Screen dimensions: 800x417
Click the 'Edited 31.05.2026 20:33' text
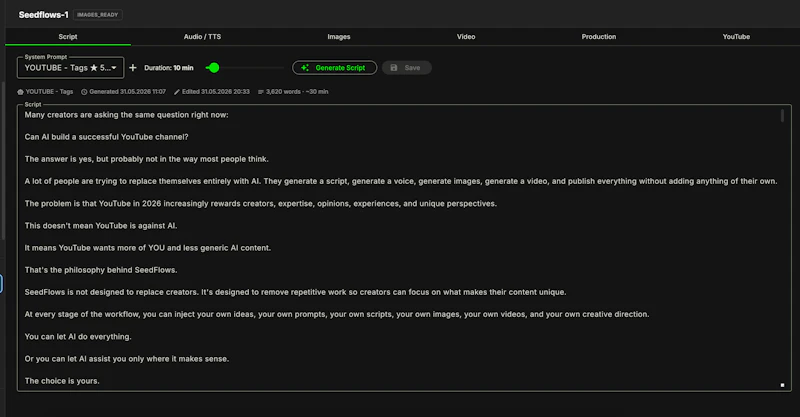[216, 92]
